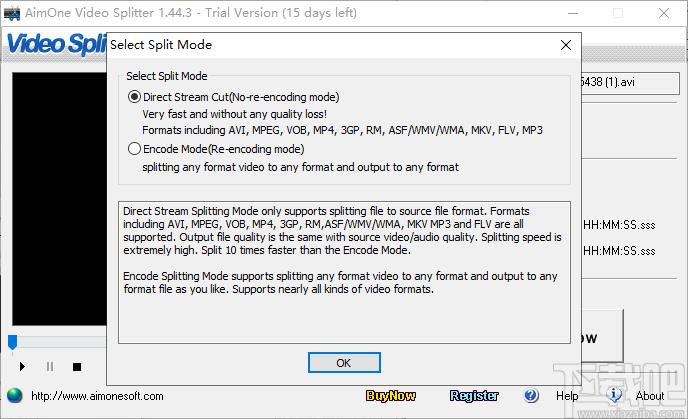
Task: Click the blue question mark help icon
Action: pos(531,395)
